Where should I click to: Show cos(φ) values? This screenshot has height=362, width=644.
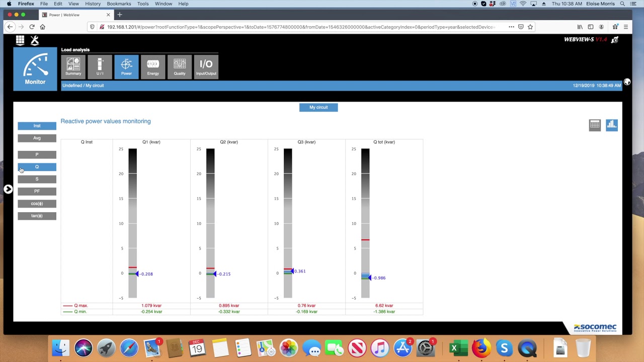click(37, 204)
